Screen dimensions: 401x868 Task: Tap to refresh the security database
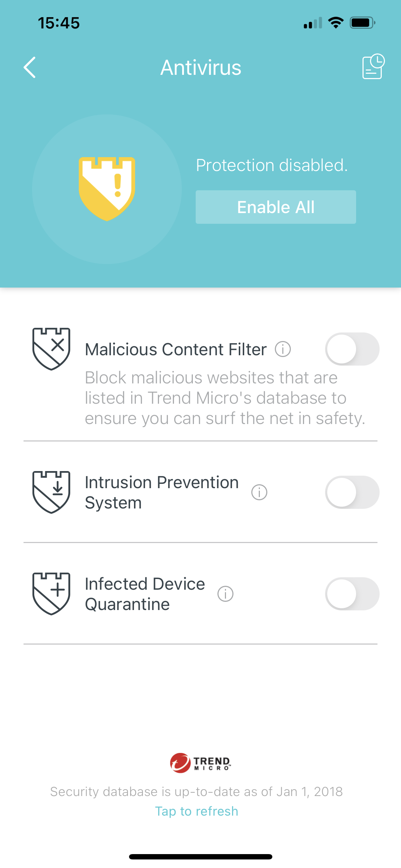197,811
